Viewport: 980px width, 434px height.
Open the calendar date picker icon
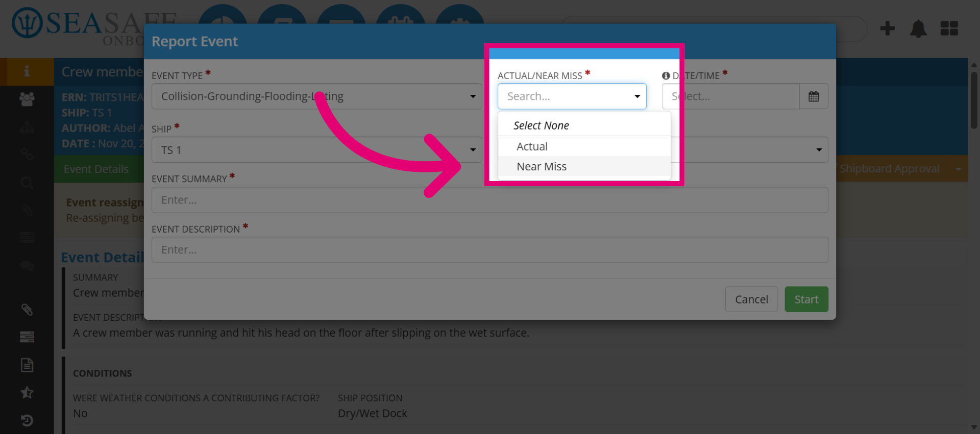(x=814, y=96)
